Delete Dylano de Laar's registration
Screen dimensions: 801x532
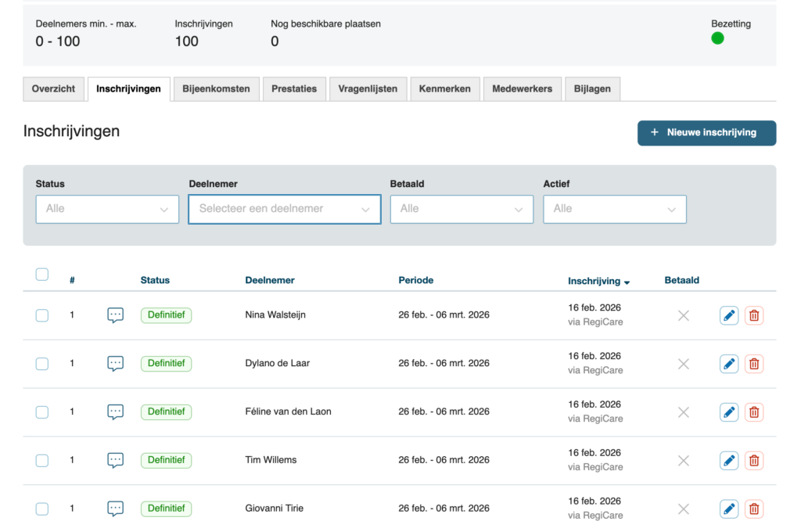click(x=753, y=364)
